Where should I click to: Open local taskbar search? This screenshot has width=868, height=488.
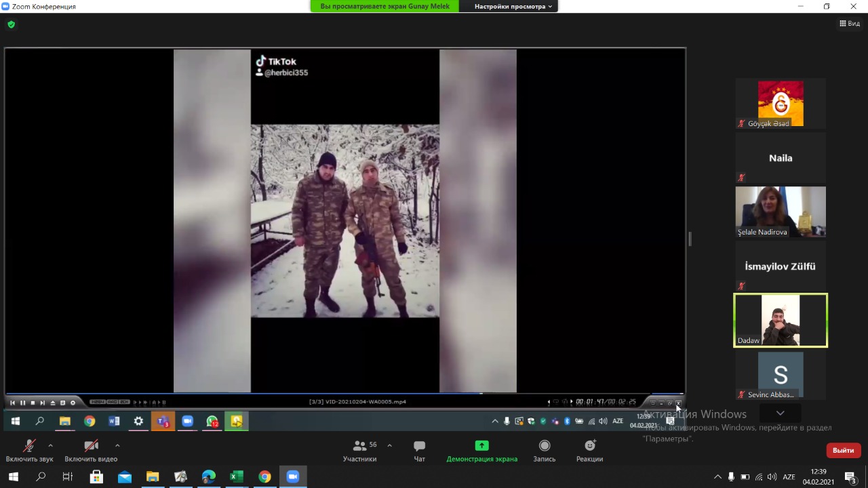tap(41, 476)
